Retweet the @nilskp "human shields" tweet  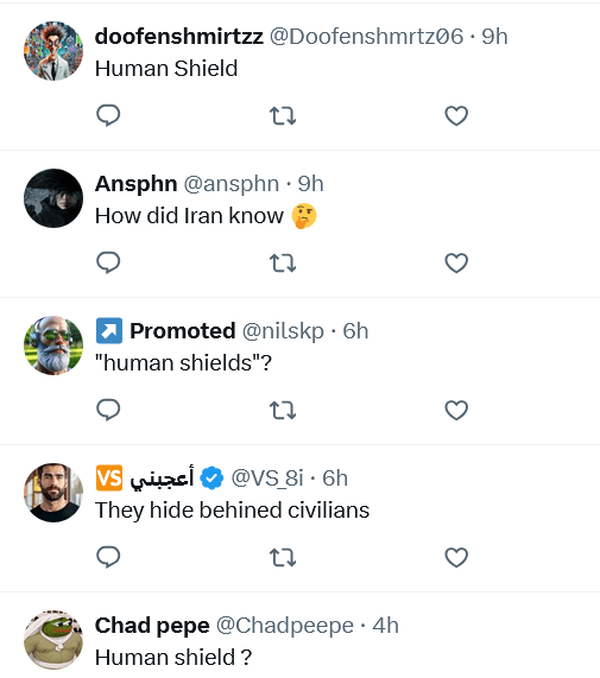(283, 410)
